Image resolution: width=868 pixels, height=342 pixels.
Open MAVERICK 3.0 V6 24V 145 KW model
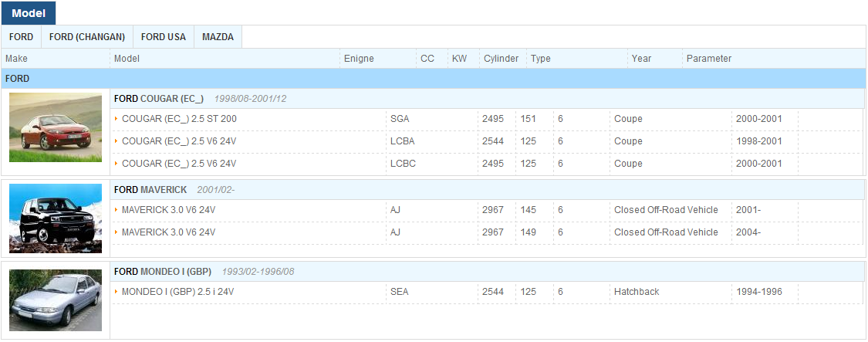(x=169, y=210)
